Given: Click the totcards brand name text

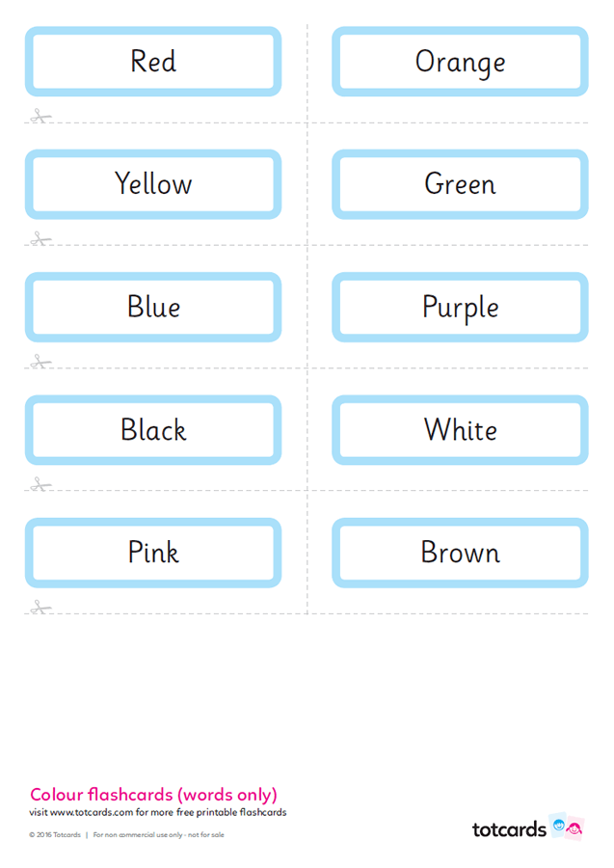Looking at the screenshot, I should click(509, 828).
